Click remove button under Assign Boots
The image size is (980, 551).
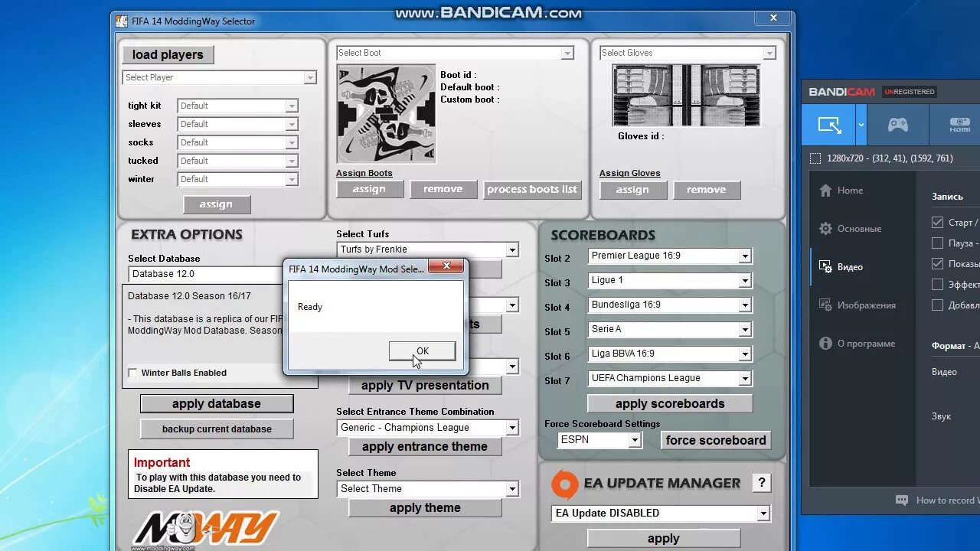point(443,190)
